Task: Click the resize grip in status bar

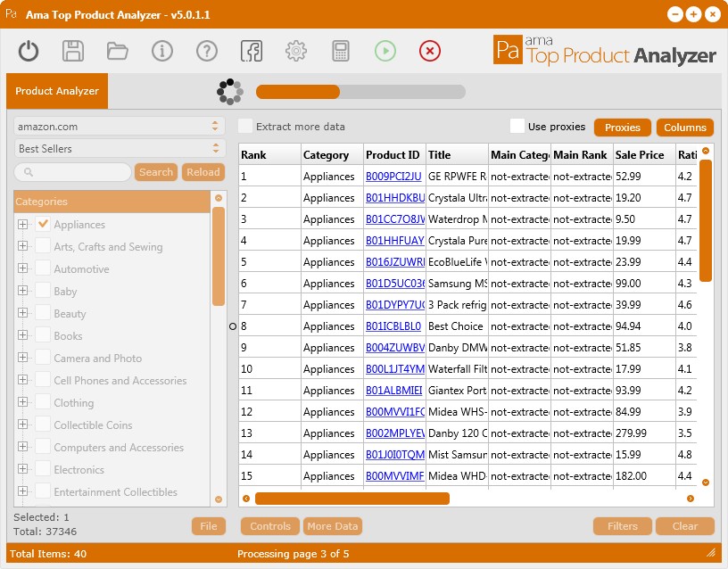Action: coord(711,552)
